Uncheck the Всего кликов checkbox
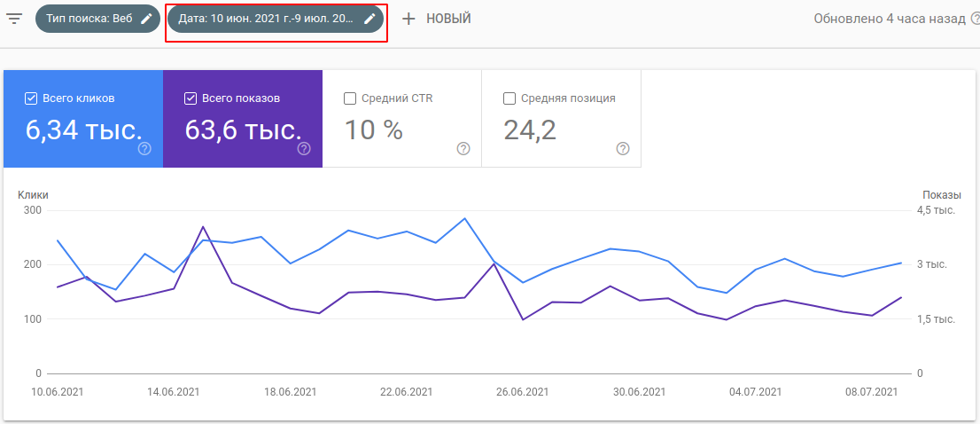The height and width of the screenshot is (424, 980). click(31, 98)
